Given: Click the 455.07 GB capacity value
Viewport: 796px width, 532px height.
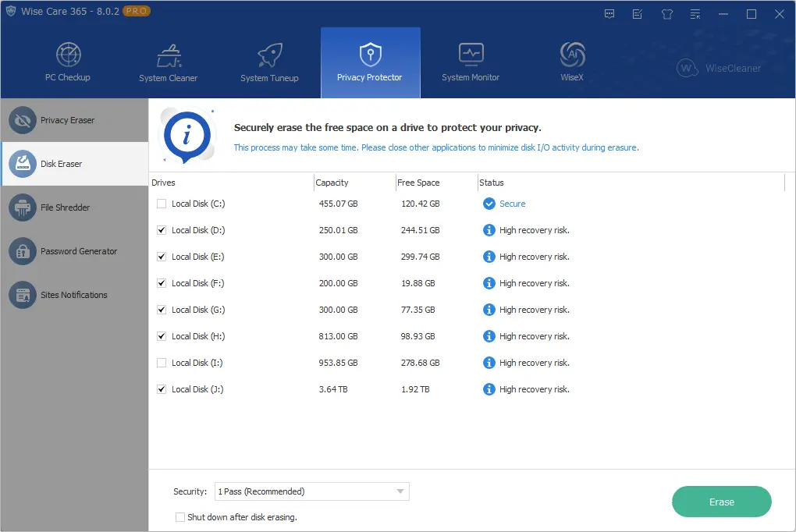Looking at the screenshot, I should click(338, 204).
